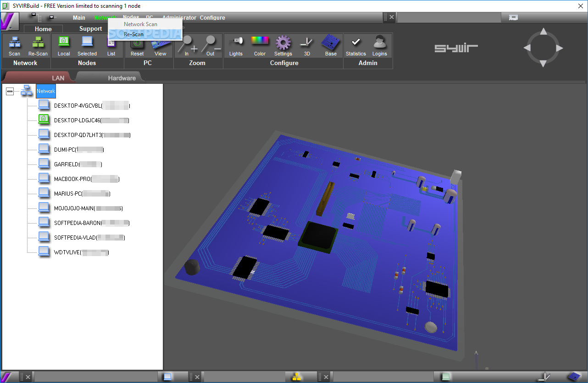Close the first bottom toolbar section
Image resolution: width=588 pixels, height=383 pixels.
pyautogui.click(x=28, y=377)
